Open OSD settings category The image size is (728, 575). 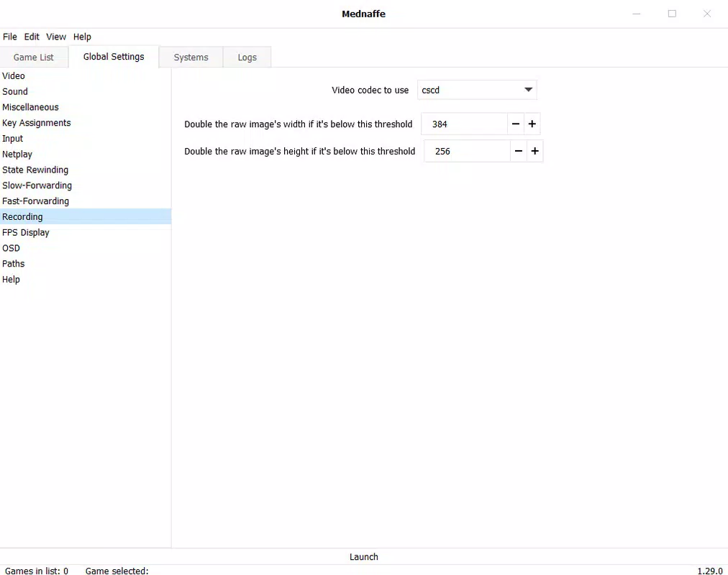86,248
